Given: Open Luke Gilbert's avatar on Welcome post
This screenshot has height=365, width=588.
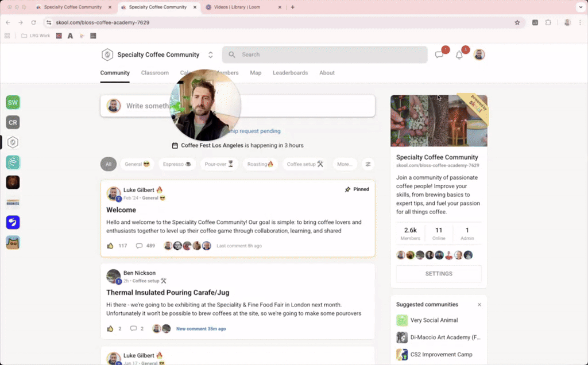Looking at the screenshot, I should click(113, 194).
